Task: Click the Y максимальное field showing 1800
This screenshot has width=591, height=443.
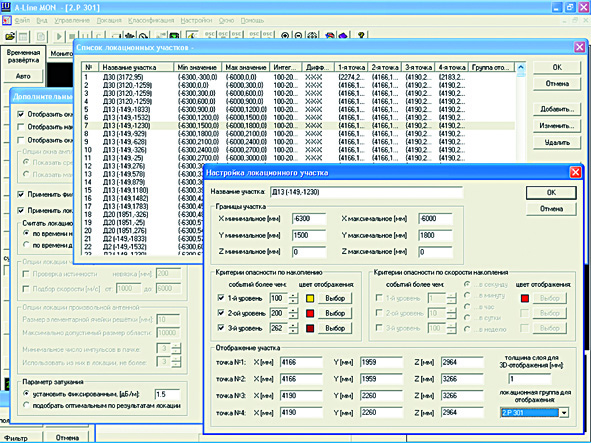Action: pyautogui.click(x=435, y=235)
